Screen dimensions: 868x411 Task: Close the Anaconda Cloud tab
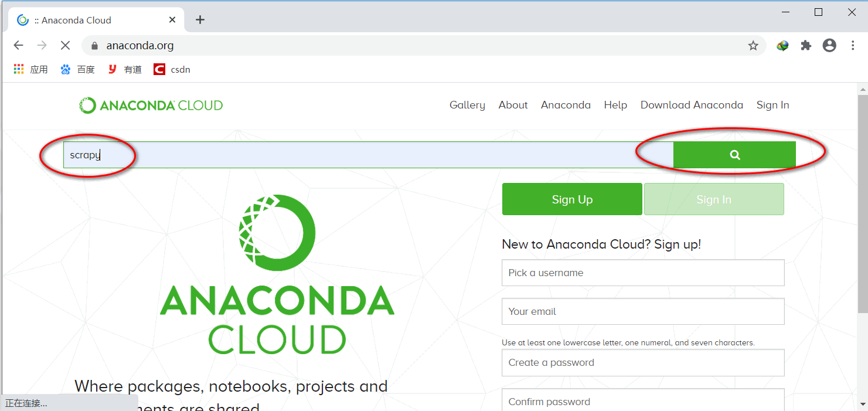tap(172, 20)
